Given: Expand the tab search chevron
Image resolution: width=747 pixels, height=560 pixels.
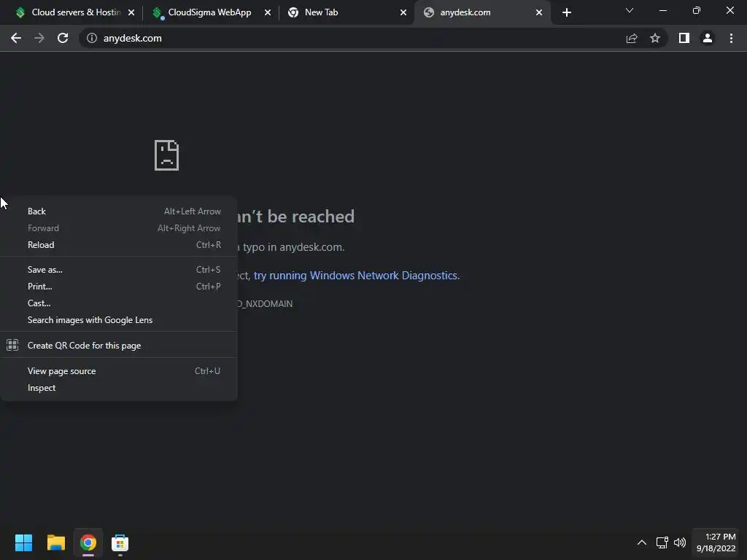Looking at the screenshot, I should (630, 10).
